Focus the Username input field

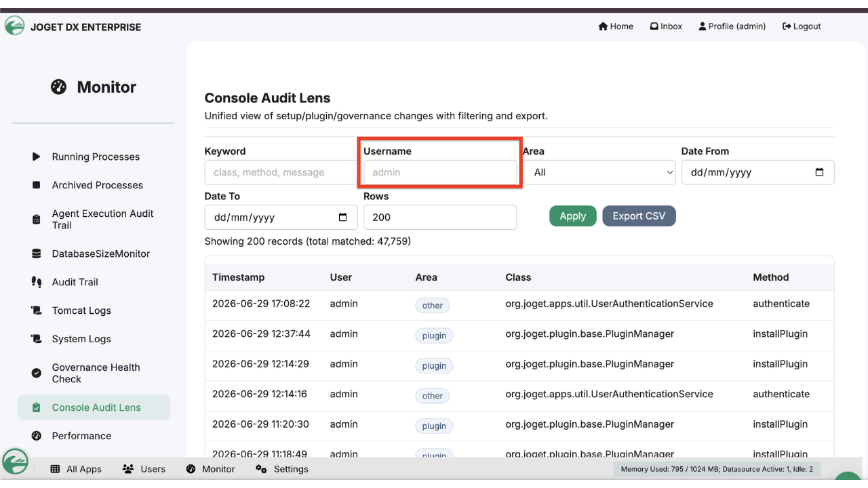click(440, 172)
